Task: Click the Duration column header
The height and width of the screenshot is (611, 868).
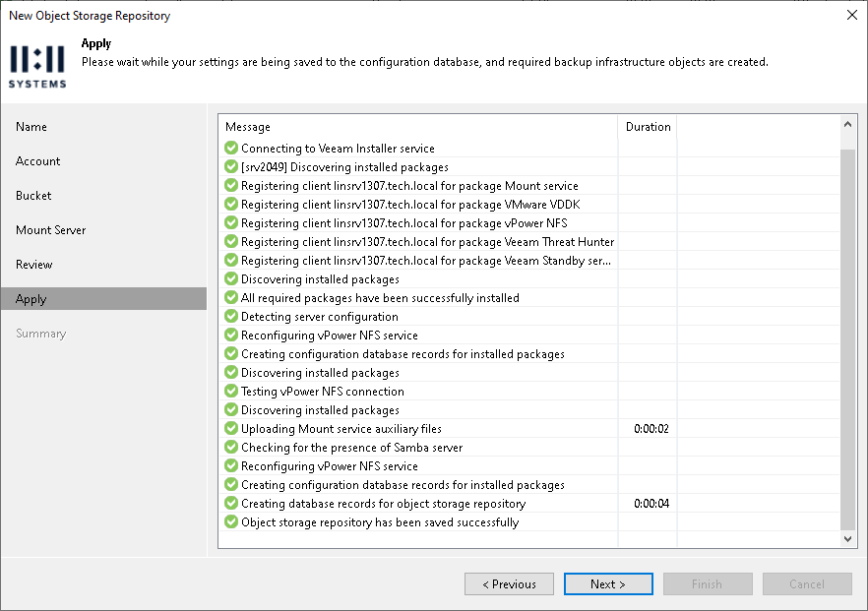Action: tap(648, 127)
